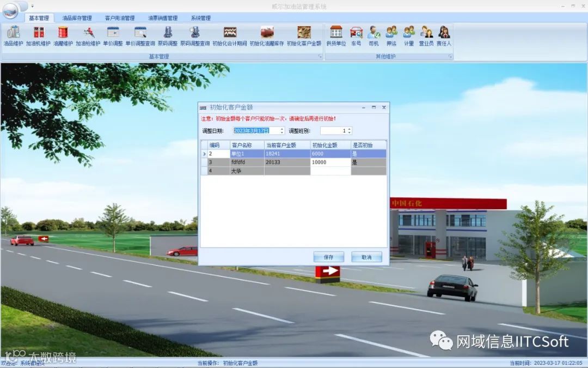Open 供货单位 maintenance
This screenshot has height=368, width=588.
pos(336,36)
